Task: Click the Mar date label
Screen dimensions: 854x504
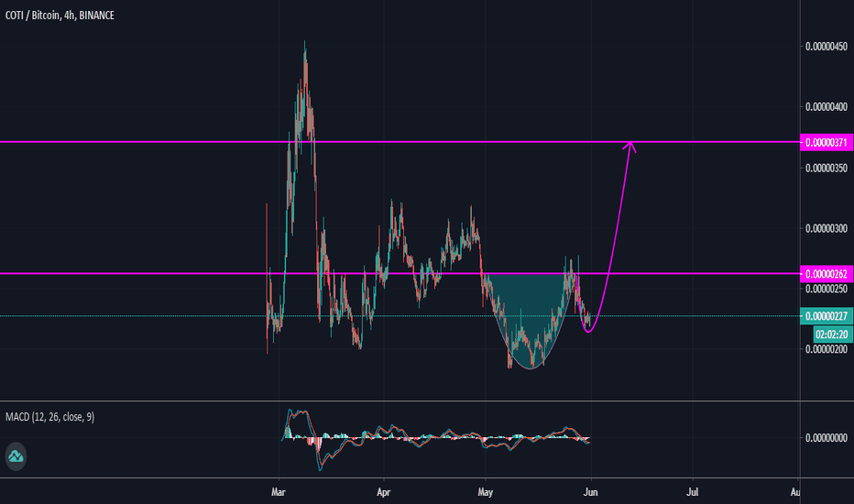Action: [x=279, y=492]
